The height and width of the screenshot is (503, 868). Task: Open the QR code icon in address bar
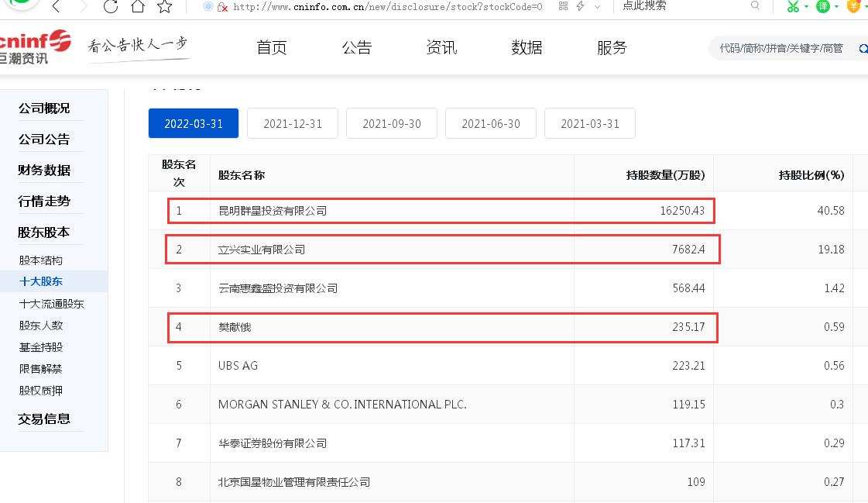(x=564, y=6)
